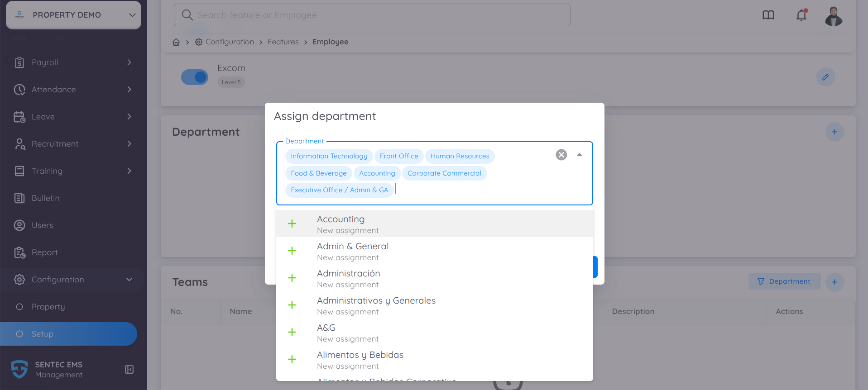This screenshot has width=868, height=390.
Task: Collapse the Department dropdown arrow
Action: coord(579,154)
